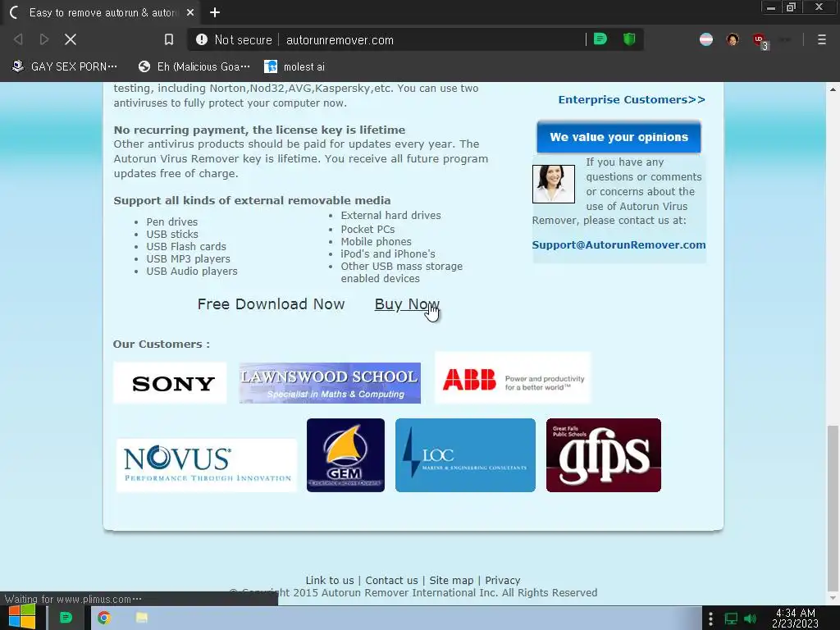
Task: Open the Windows Start menu
Action: tap(22, 618)
